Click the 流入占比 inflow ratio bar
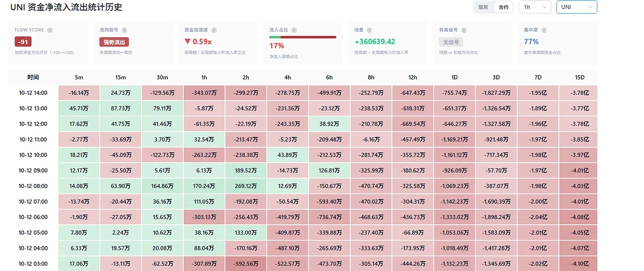 303,37
